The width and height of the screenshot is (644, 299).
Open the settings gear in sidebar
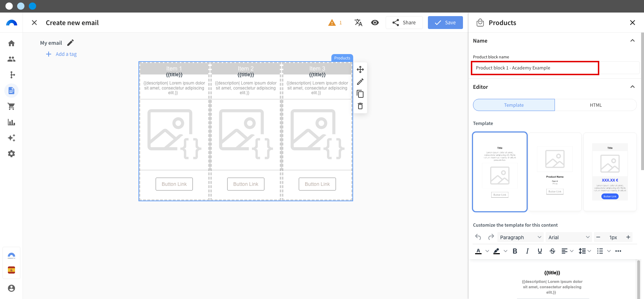coord(11,154)
